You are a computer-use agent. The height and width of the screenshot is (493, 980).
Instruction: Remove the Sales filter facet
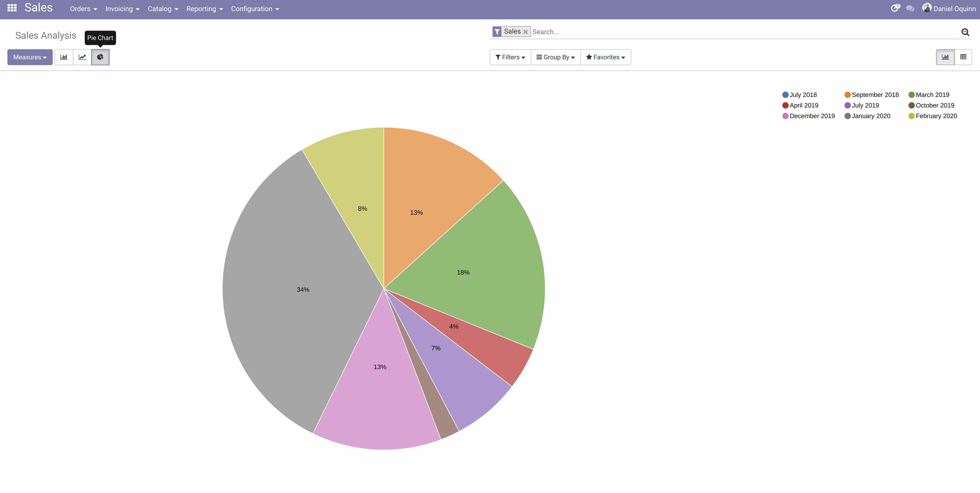[525, 32]
